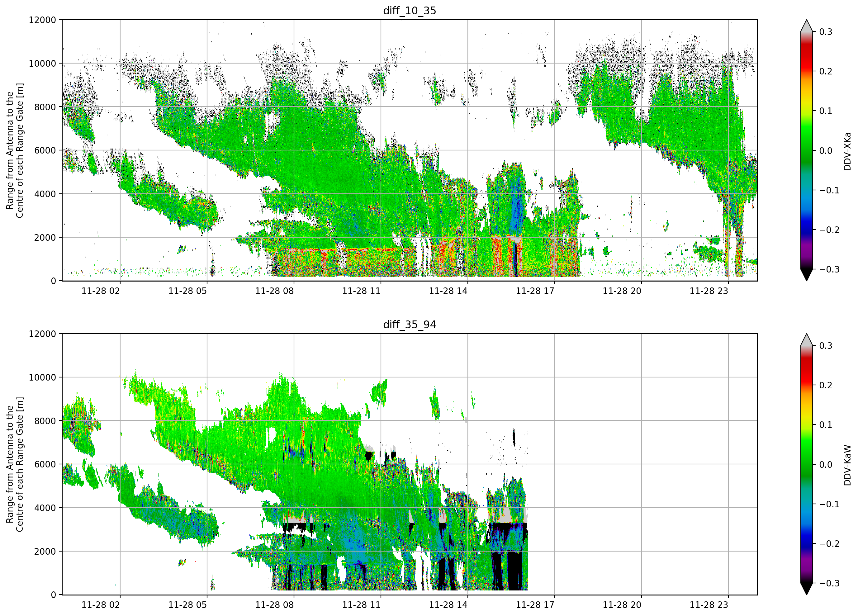Select the 11-28 23 tick under diff_10_35
858x616 pixels.
pos(709,291)
